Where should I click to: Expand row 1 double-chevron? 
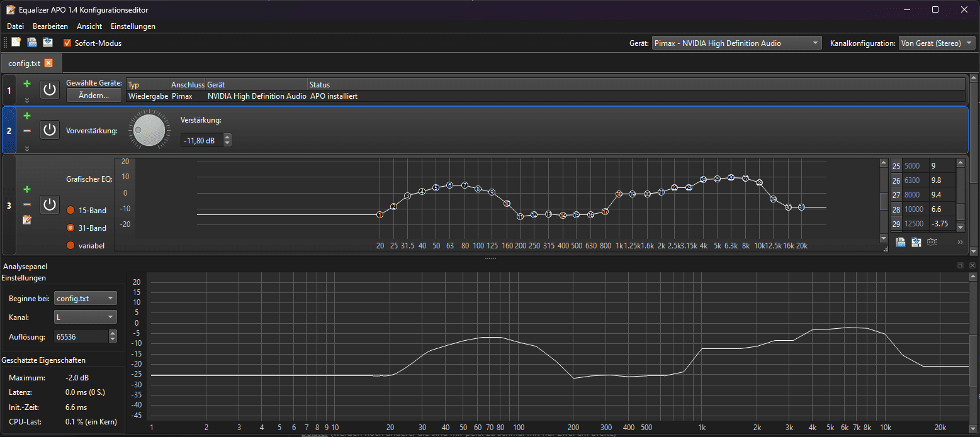point(27,100)
